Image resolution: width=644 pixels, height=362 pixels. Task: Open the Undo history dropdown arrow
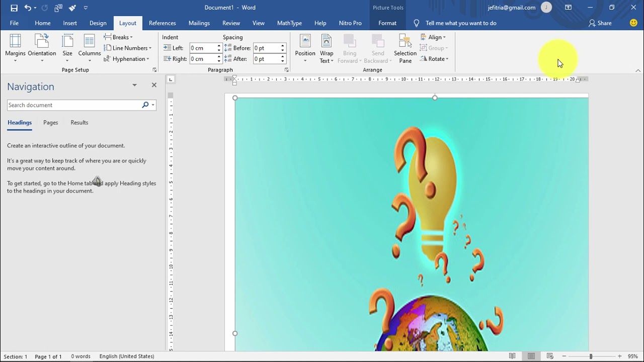pos(35,8)
